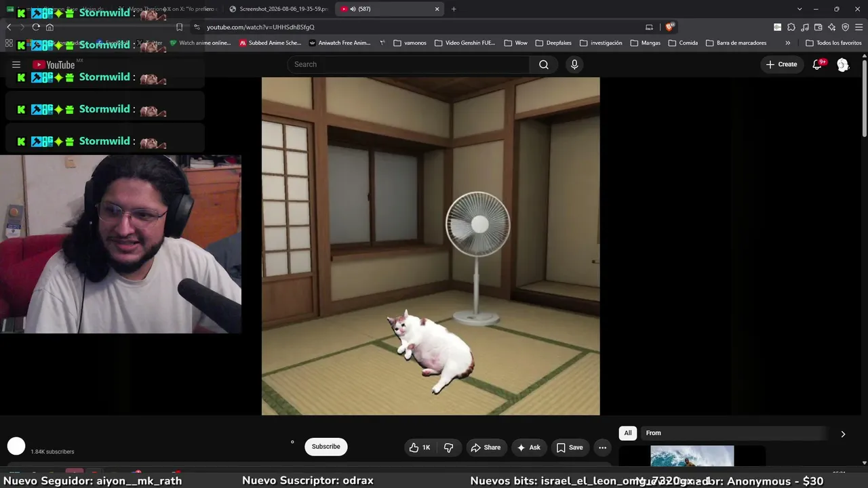Open the VPN shield icon
The image size is (868, 488).
(845, 27)
